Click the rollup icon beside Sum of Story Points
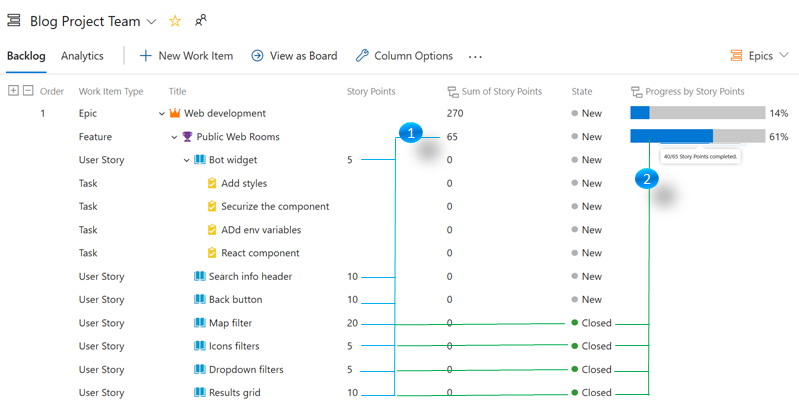Screen dimensions: 799x404 click(x=452, y=92)
